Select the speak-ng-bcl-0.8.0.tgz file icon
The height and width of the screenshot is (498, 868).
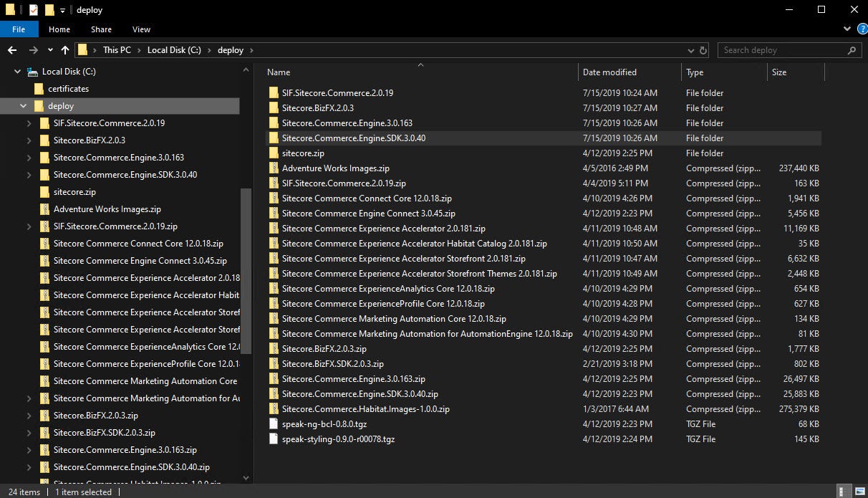click(x=273, y=424)
